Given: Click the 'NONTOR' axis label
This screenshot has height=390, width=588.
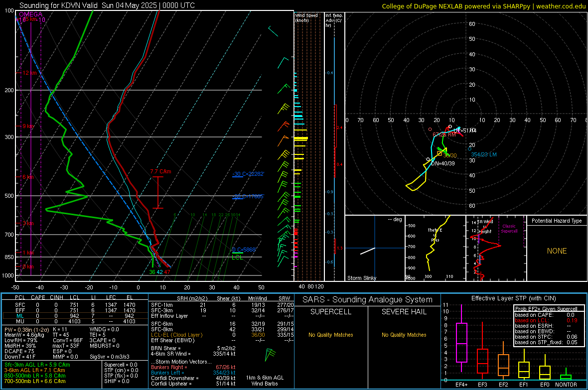Looking at the screenshot, I should click(x=566, y=385).
